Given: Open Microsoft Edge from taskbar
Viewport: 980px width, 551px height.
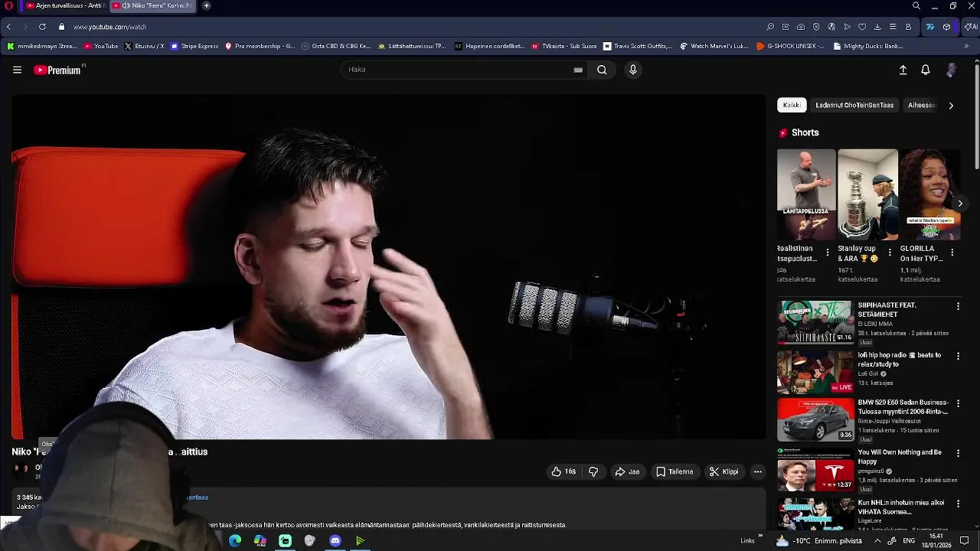Looking at the screenshot, I should pyautogui.click(x=235, y=541).
